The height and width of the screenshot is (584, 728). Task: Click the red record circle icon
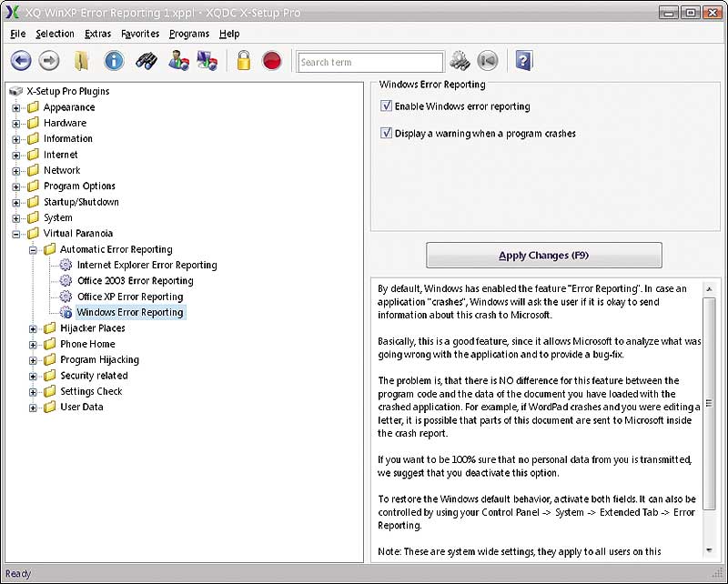(x=271, y=61)
